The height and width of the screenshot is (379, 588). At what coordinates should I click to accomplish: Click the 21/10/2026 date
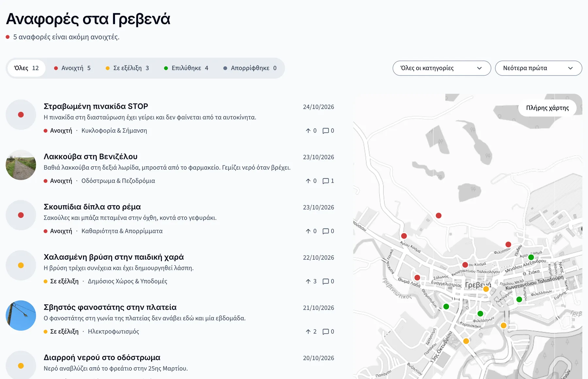(318, 308)
